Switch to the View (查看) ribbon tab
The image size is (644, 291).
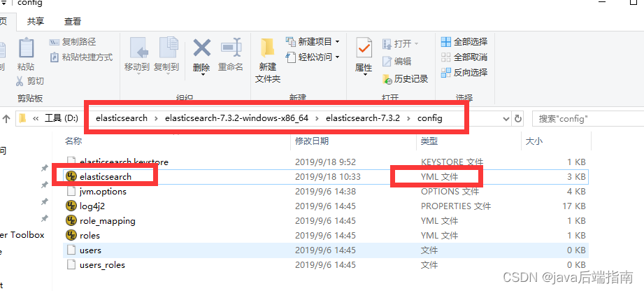point(73,22)
